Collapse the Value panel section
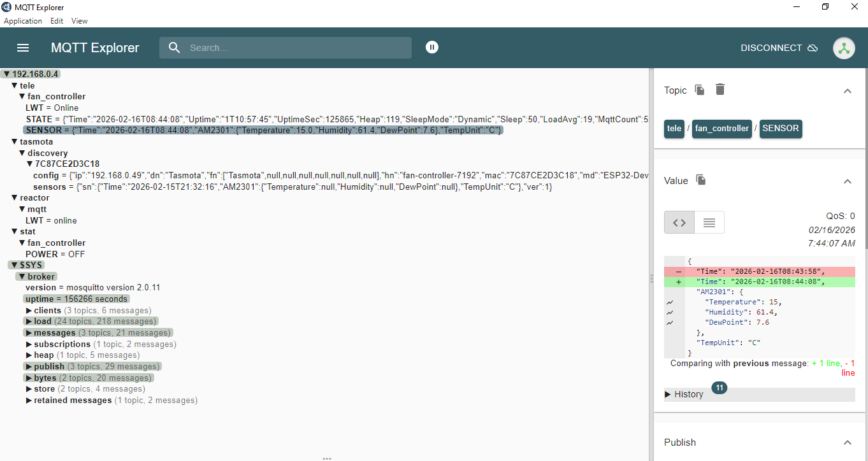Image resolution: width=868 pixels, height=461 pixels. point(847,181)
